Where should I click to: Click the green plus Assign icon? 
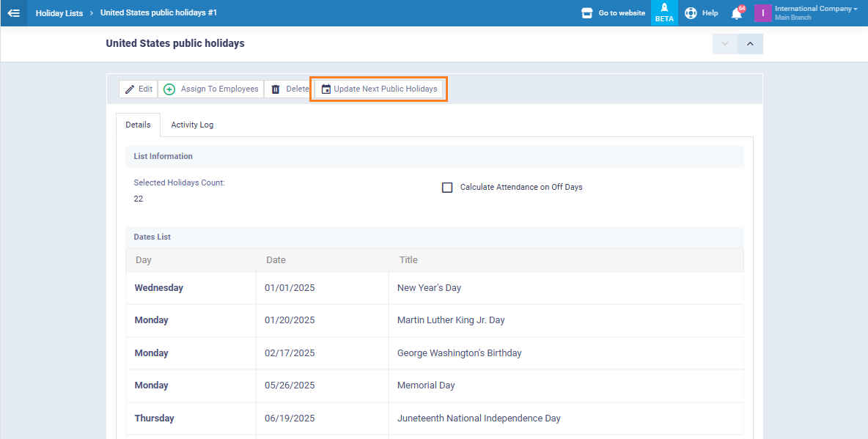pos(169,89)
